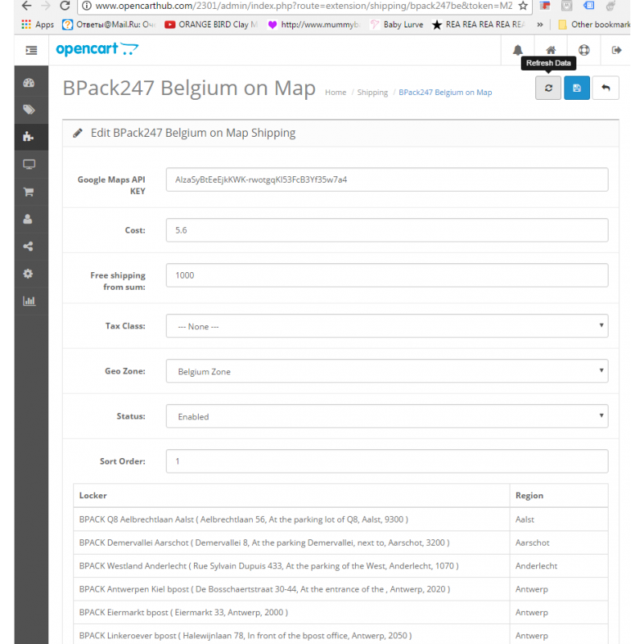Select the BPACK Antwerpen Kiel bpost row

pyautogui.click(x=341, y=589)
